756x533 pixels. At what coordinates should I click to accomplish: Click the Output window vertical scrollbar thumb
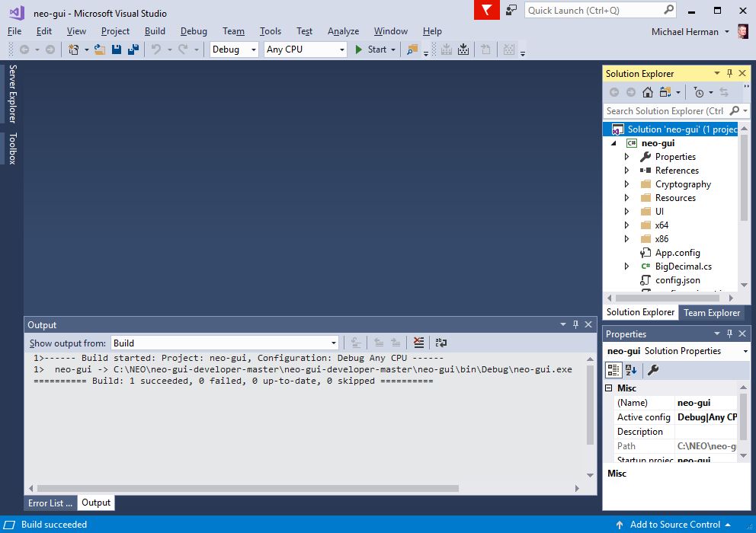590,405
